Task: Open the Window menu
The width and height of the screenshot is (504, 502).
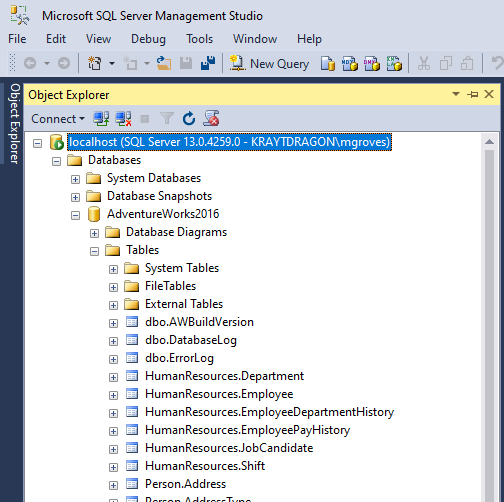Action: coord(255,39)
